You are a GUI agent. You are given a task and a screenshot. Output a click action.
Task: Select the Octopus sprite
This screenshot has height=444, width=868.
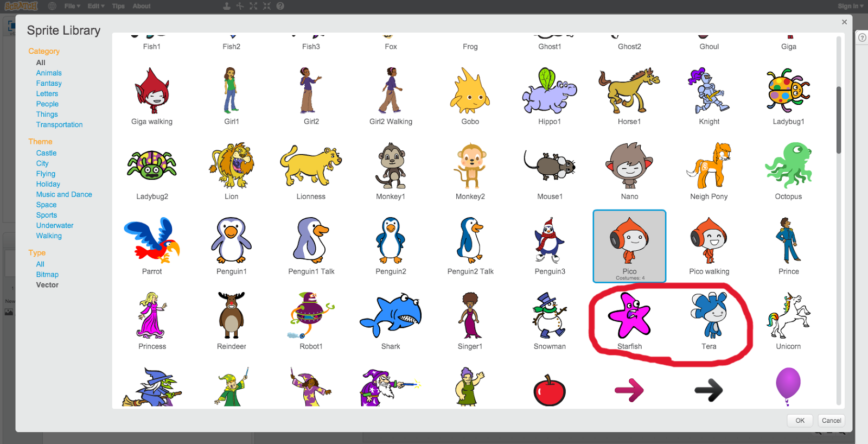pyautogui.click(x=788, y=170)
